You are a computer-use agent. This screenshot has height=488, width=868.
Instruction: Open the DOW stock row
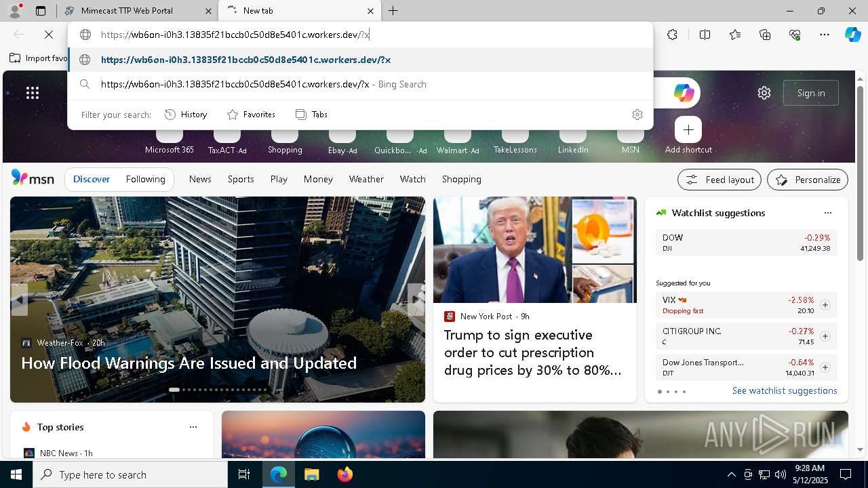tap(747, 243)
